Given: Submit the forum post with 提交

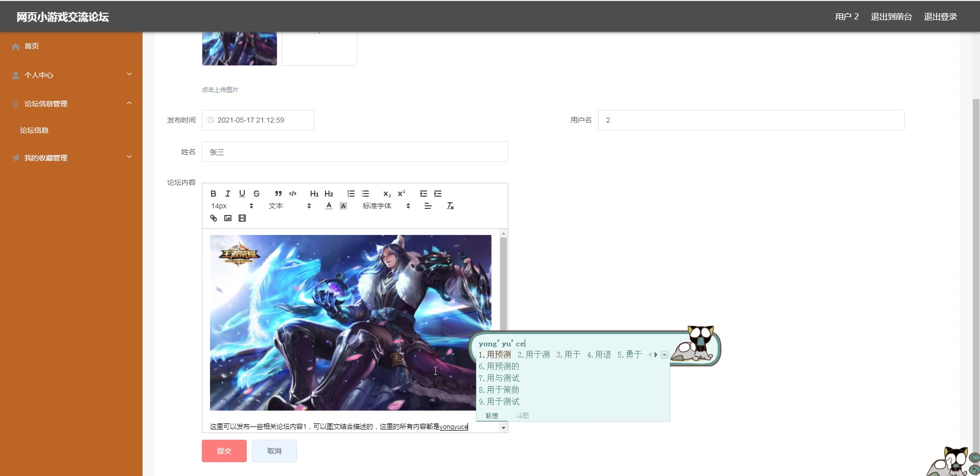Looking at the screenshot, I should coord(224,451).
